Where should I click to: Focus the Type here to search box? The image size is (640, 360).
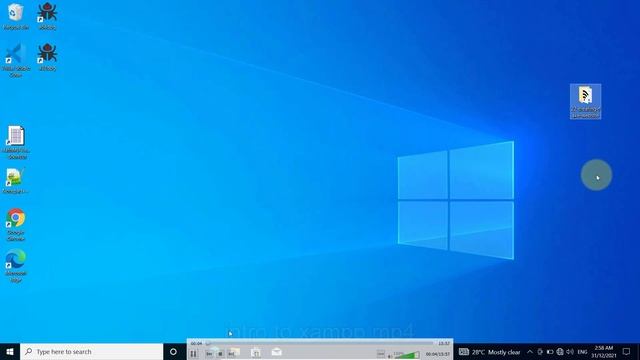point(91,351)
